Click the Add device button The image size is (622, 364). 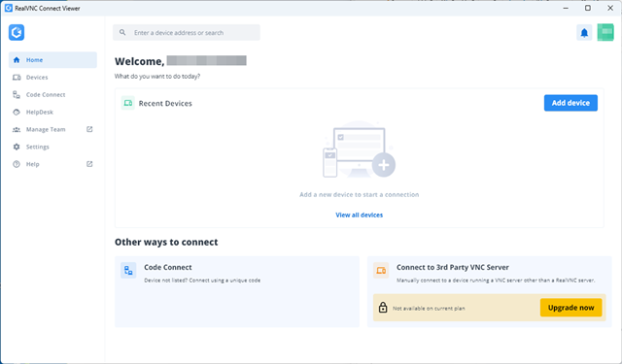(570, 103)
